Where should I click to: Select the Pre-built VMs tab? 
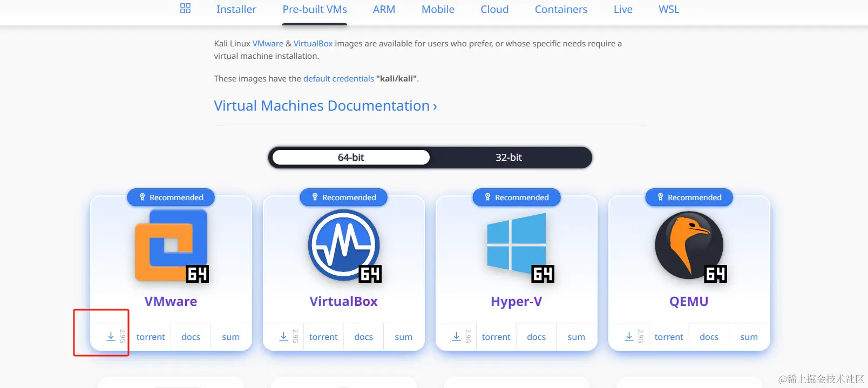[315, 9]
